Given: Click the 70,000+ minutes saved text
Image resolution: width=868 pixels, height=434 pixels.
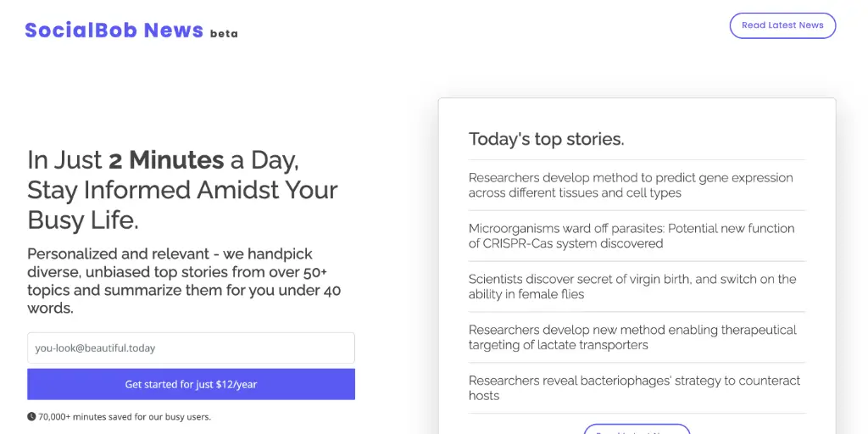Looking at the screenshot, I should click(x=125, y=416).
